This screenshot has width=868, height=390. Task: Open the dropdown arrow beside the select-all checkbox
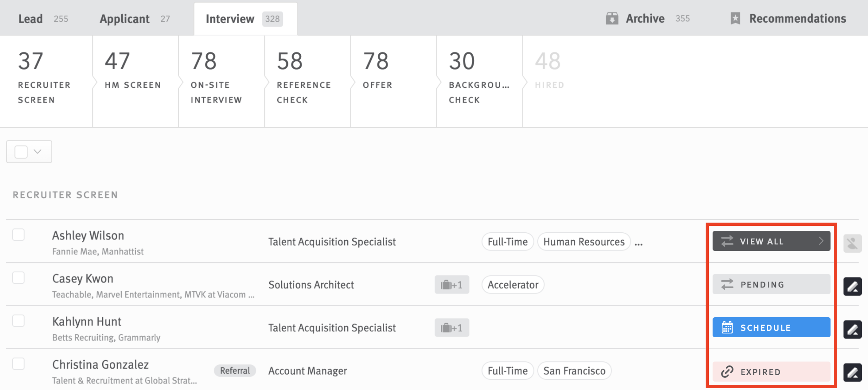click(38, 151)
